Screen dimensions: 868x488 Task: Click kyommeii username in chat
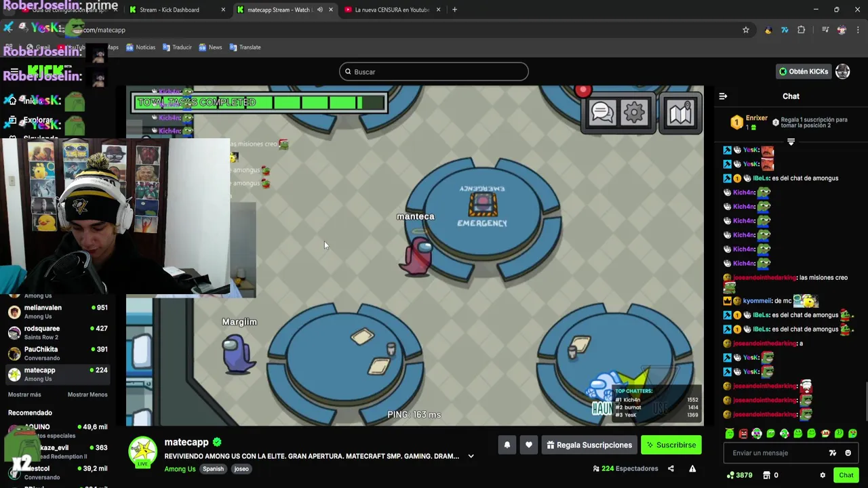[x=757, y=301]
